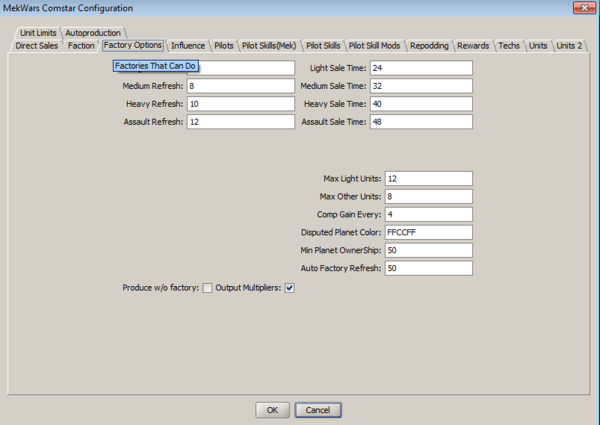Click the Light Sale Time field
The width and height of the screenshot is (600, 425).
tap(420, 68)
